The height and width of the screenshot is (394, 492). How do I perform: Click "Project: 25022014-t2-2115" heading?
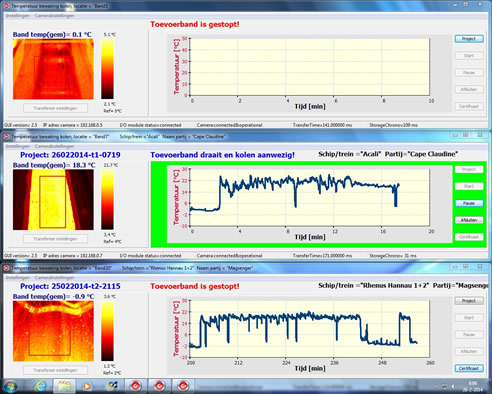click(x=70, y=286)
